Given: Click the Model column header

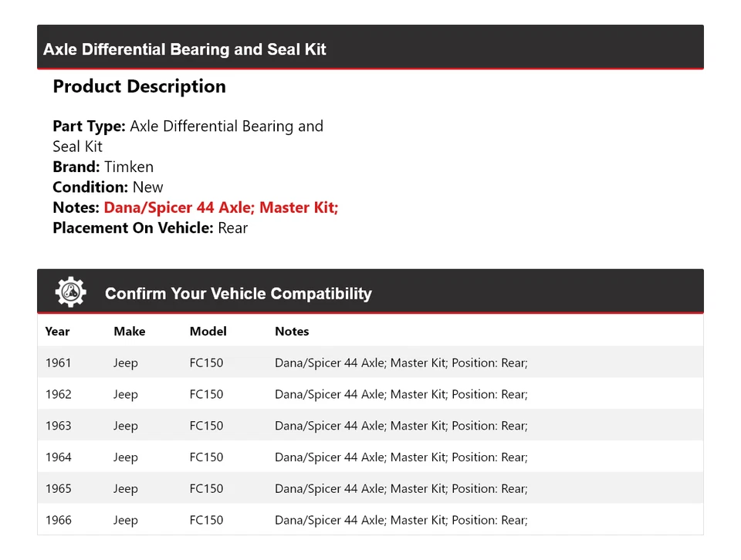Looking at the screenshot, I should coord(208,331).
